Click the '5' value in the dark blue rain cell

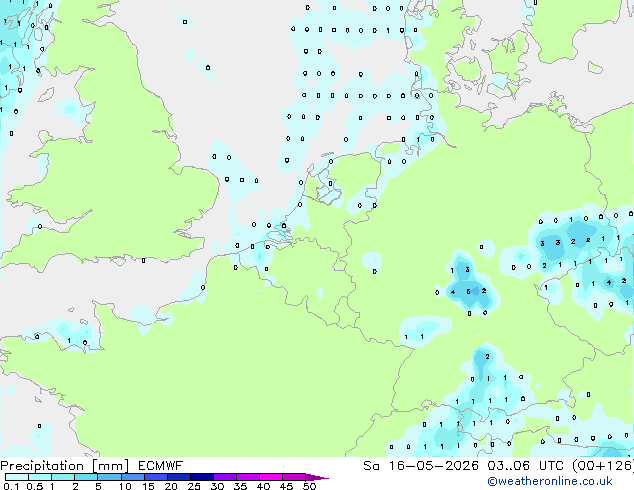pos(468,291)
